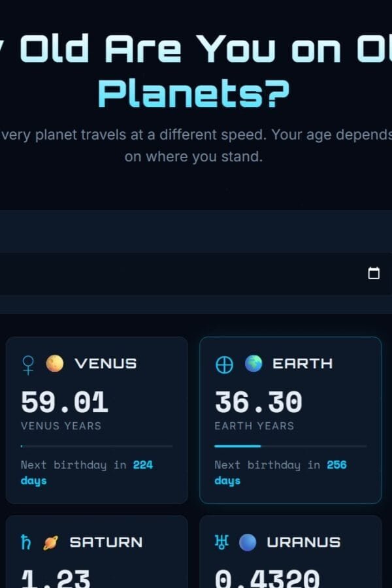Click the Earth crosshair symbol glyph
Screen dimensions: 392x588
click(x=225, y=364)
